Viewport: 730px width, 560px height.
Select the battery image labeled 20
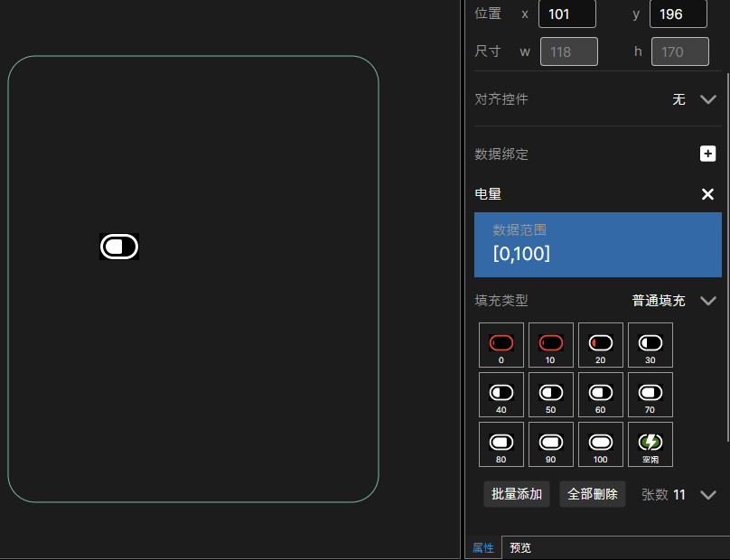coord(601,345)
